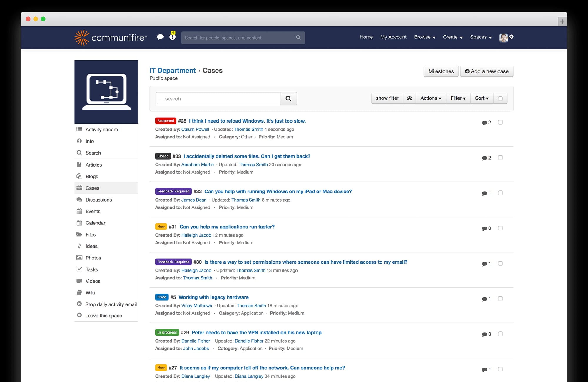This screenshot has width=588, height=382.
Task: Open the IT Department link
Action: [x=172, y=70]
